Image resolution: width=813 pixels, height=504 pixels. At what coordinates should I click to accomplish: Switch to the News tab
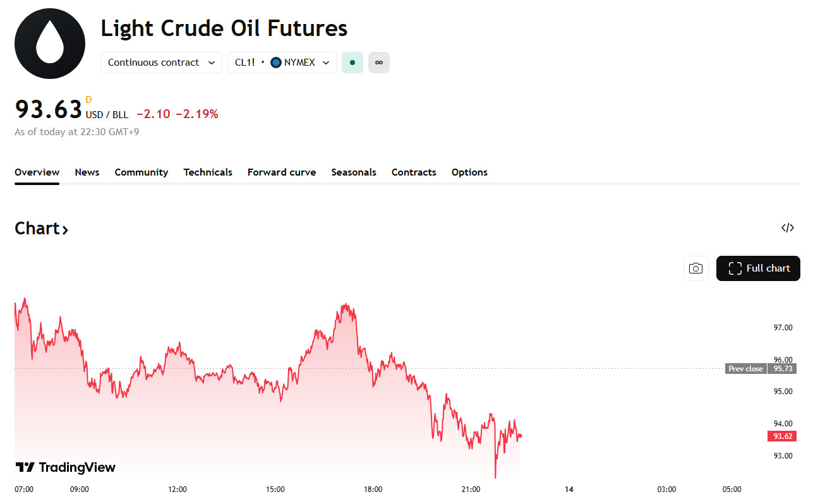click(x=87, y=172)
